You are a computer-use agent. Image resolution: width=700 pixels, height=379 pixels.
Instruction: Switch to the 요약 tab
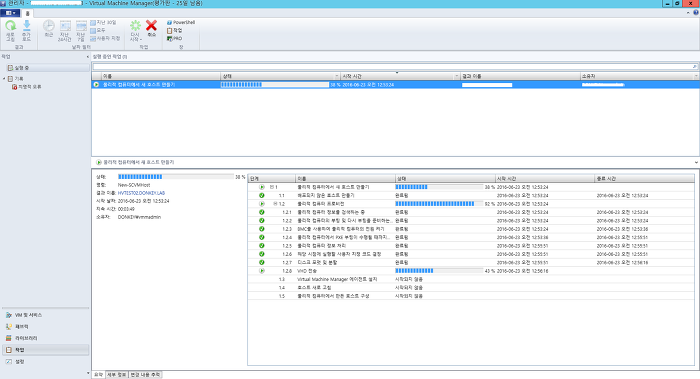tap(98, 375)
